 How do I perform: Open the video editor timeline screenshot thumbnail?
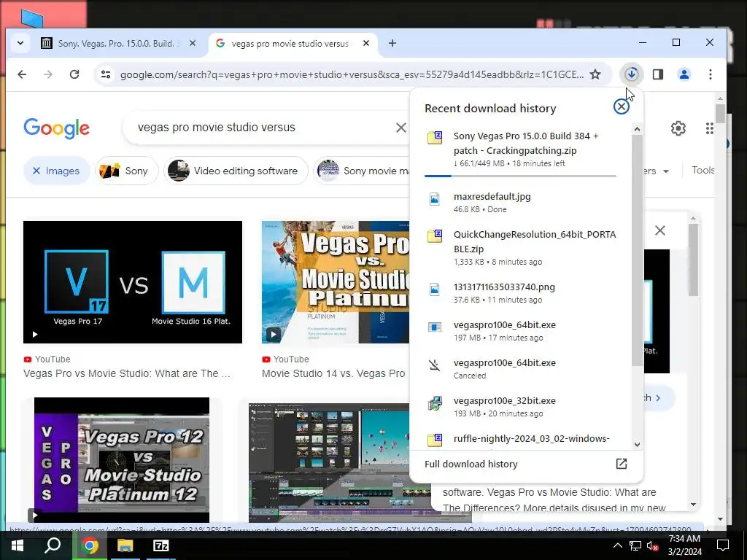(329, 463)
